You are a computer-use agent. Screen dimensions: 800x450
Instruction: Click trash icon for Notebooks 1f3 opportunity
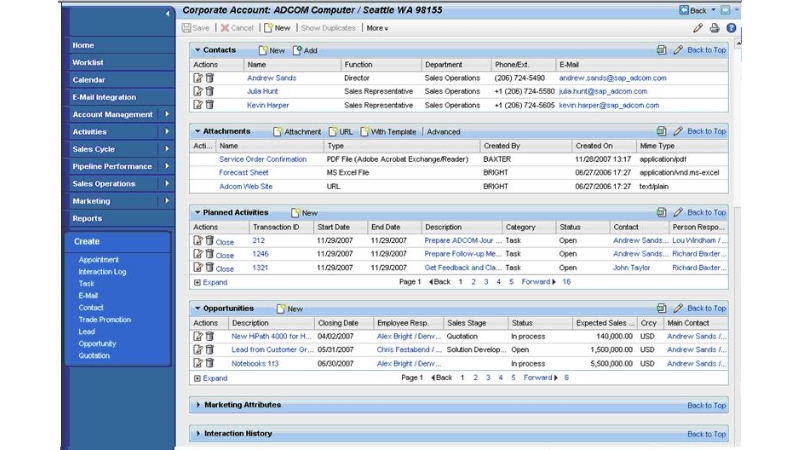coord(210,364)
